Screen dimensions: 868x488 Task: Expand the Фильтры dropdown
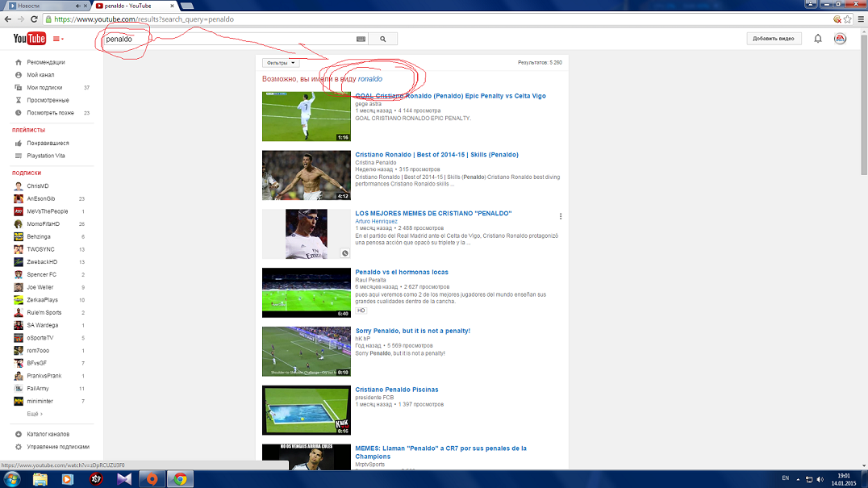281,62
